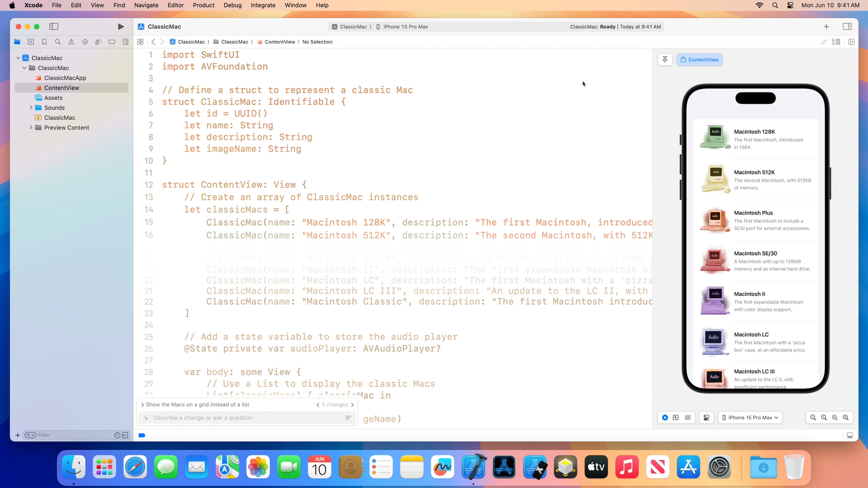Open editor options menu
The width and height of the screenshot is (868, 488).
pyautogui.click(x=836, y=42)
